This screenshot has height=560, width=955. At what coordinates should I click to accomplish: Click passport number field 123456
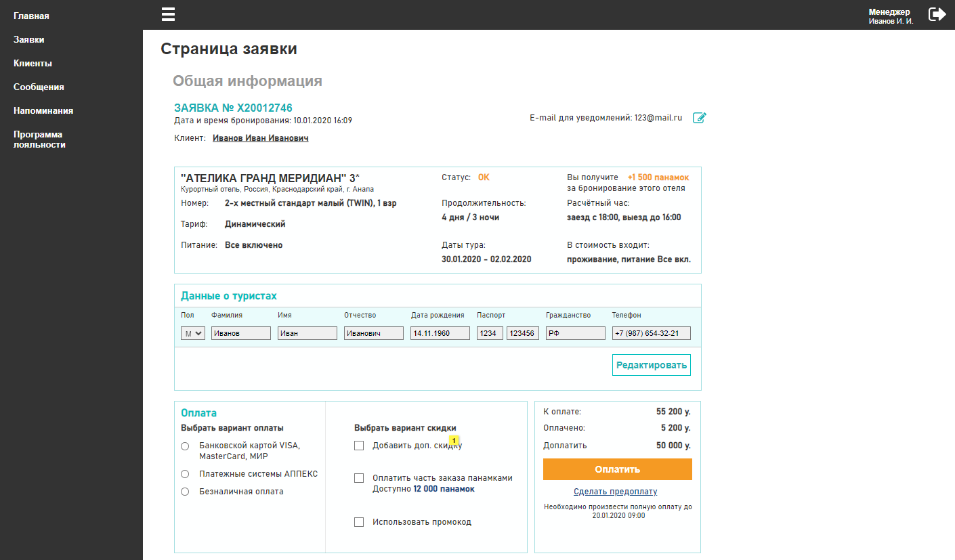523,333
